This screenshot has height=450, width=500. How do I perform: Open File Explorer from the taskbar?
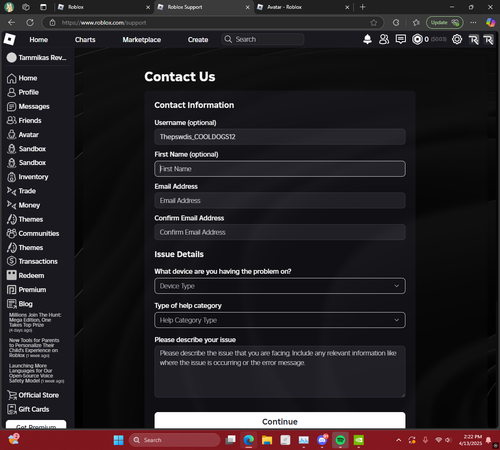point(267,440)
